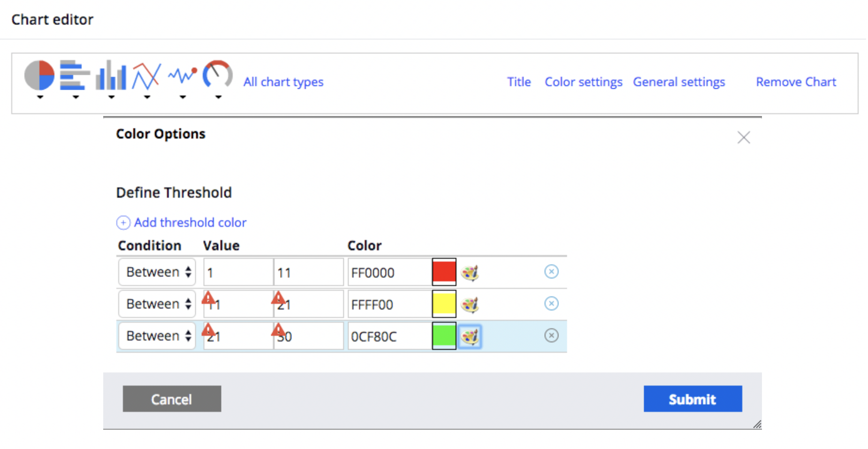Click the Chart editor heading
Viewport: 868px width, 449px height.
[x=53, y=20]
